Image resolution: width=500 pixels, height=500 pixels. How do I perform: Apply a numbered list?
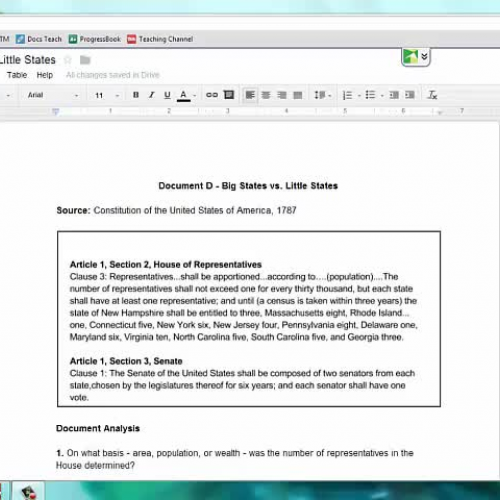(347, 95)
